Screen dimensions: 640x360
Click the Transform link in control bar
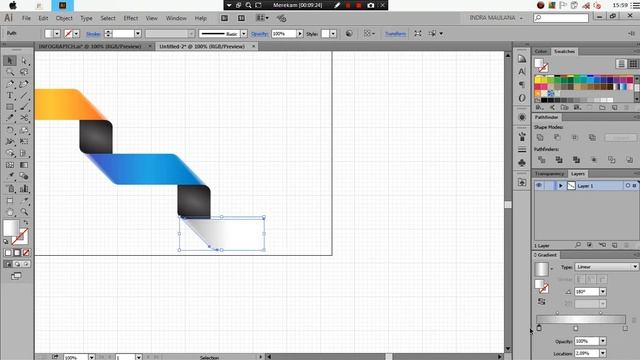coord(395,33)
